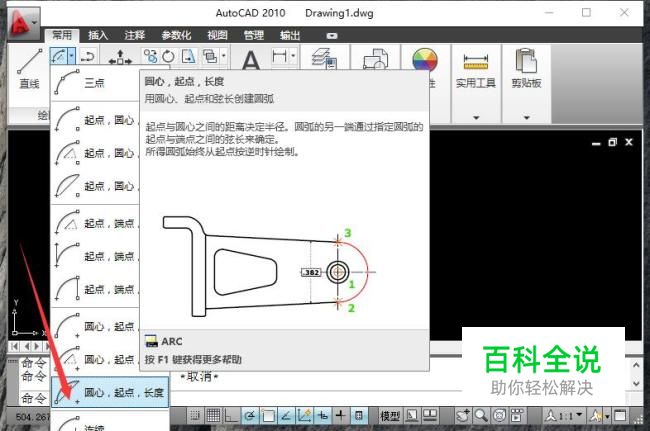Image resolution: width=650 pixels, height=431 pixels.
Task: Switch to the 常用 ribbon tab
Action: point(61,35)
